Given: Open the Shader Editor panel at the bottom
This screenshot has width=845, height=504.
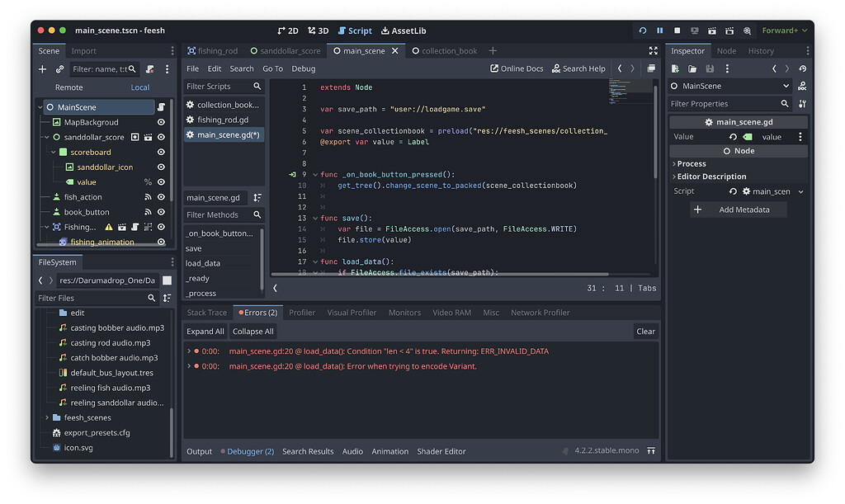Looking at the screenshot, I should (441, 451).
